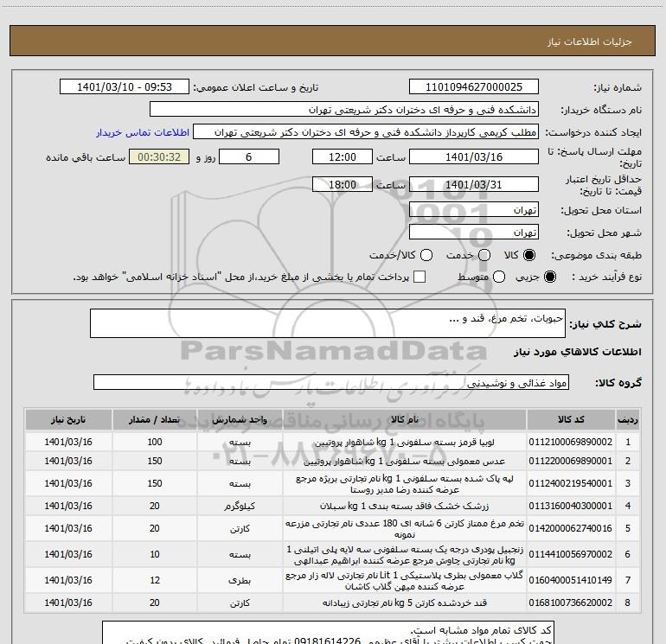Viewport: 666px width, 644px height.
Task: Click product code 0142000062740016
Action: [571, 528]
